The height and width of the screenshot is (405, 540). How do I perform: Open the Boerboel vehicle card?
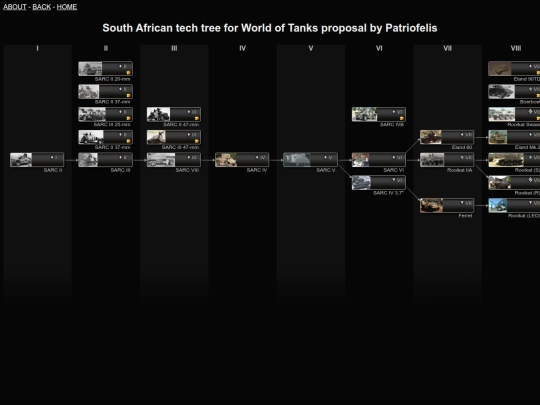coord(514,92)
